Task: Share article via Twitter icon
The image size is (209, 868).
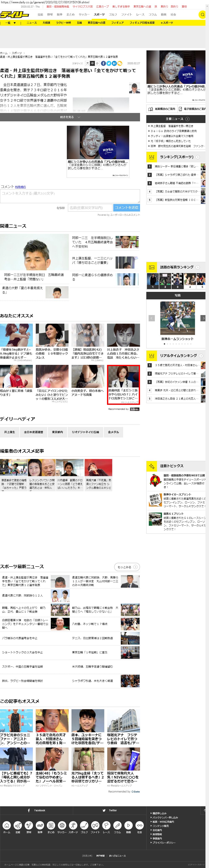Action: coord(109,63)
